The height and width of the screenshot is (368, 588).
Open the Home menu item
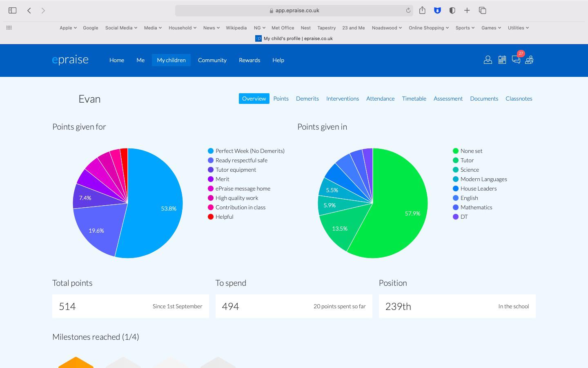(x=117, y=60)
